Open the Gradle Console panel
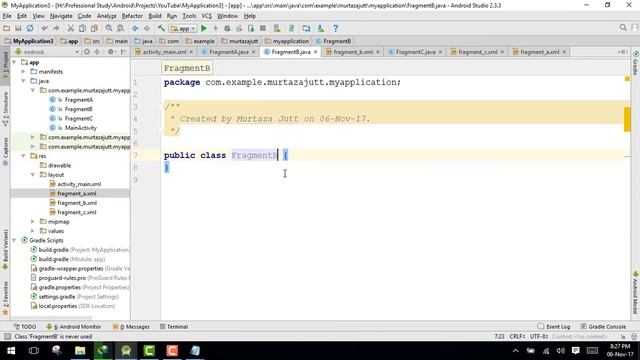The width and height of the screenshot is (640, 360). pyautogui.click(x=603, y=327)
